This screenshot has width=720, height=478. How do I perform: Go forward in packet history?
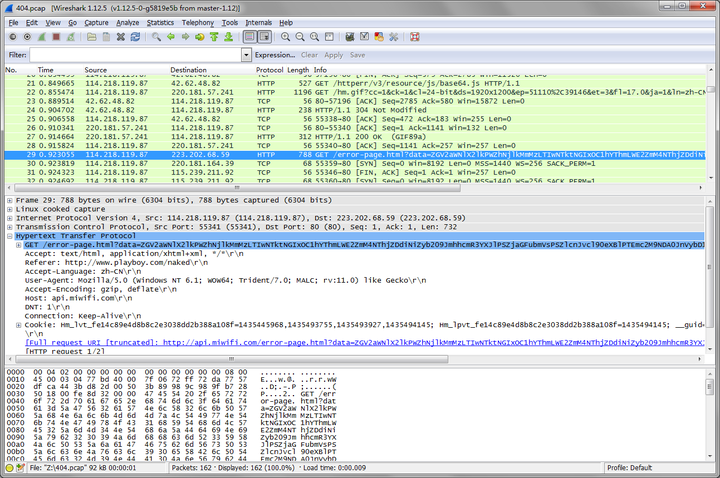[x=185, y=37]
